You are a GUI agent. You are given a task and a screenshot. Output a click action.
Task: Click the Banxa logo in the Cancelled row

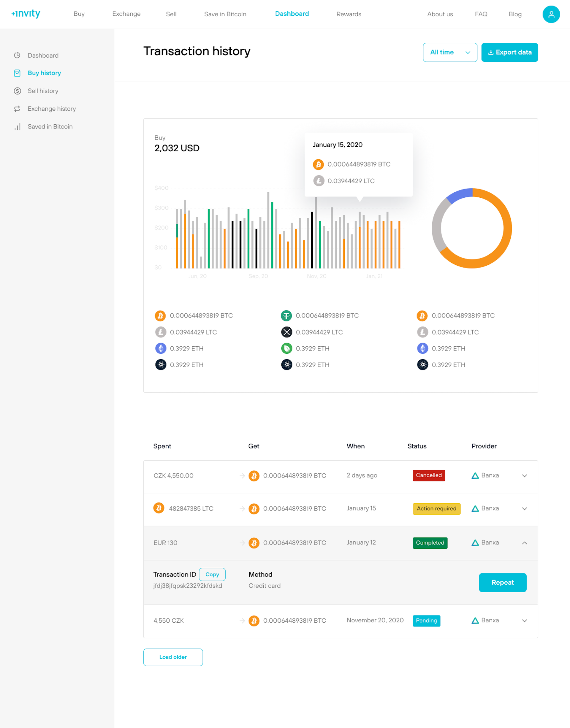point(475,475)
